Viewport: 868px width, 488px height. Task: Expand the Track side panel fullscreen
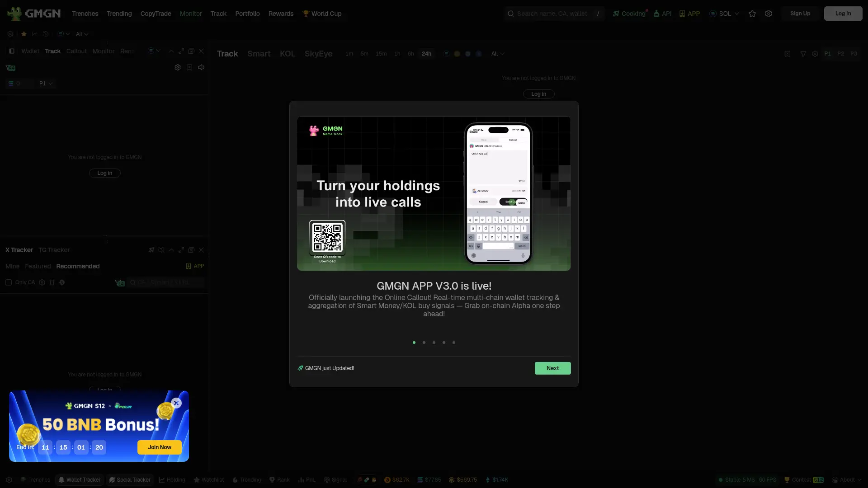click(x=181, y=51)
